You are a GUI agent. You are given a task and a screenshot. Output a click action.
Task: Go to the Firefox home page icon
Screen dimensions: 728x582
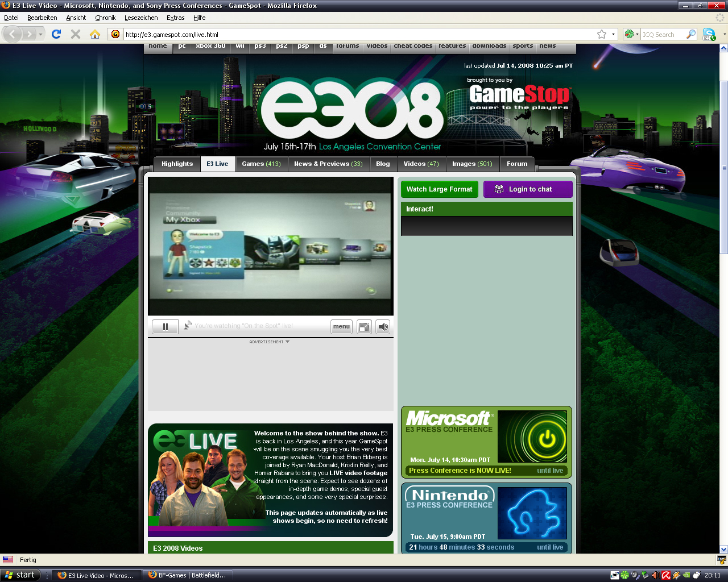pyautogui.click(x=95, y=34)
